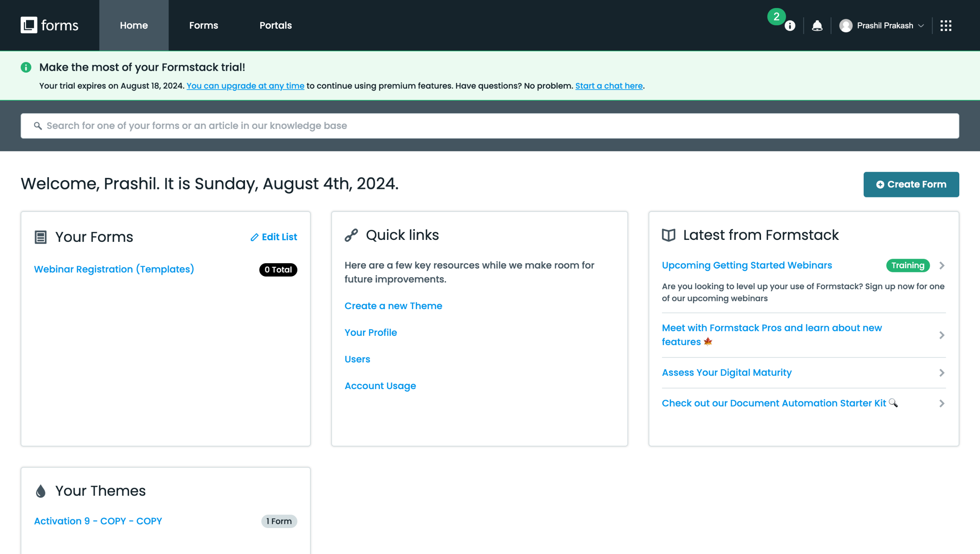980x554 pixels.
Task: Click the Edit List pencil icon
Action: (254, 237)
